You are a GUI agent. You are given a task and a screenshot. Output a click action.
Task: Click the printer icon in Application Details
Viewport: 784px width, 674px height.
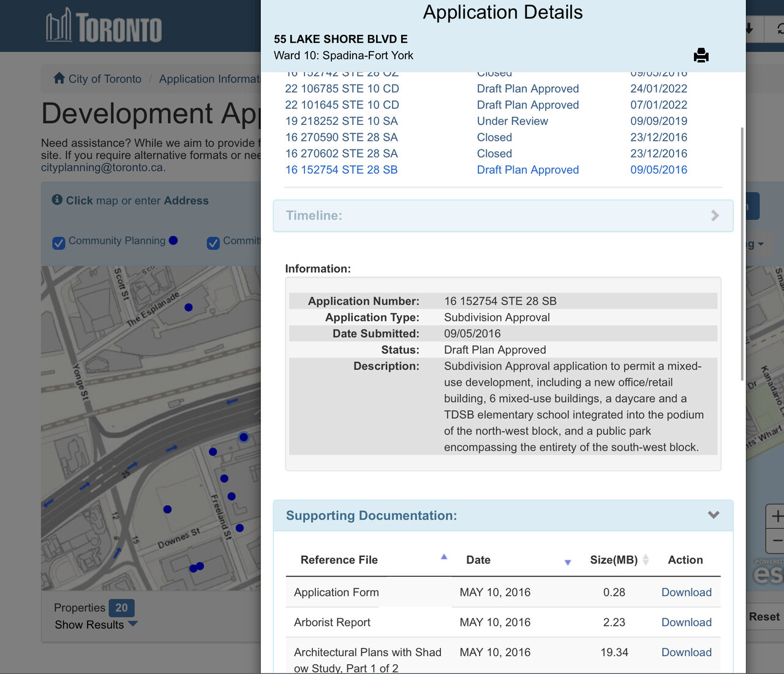pyautogui.click(x=701, y=56)
